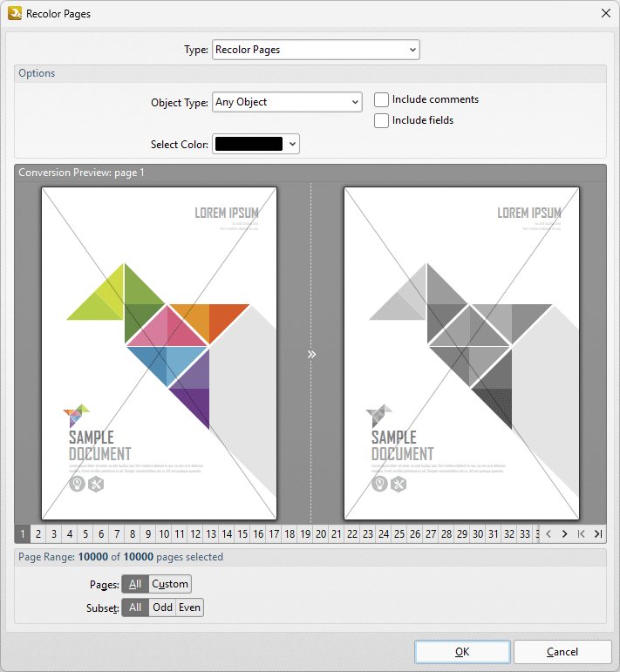Select preview page 8 tab
The height and width of the screenshot is (672, 620).
[x=133, y=534]
